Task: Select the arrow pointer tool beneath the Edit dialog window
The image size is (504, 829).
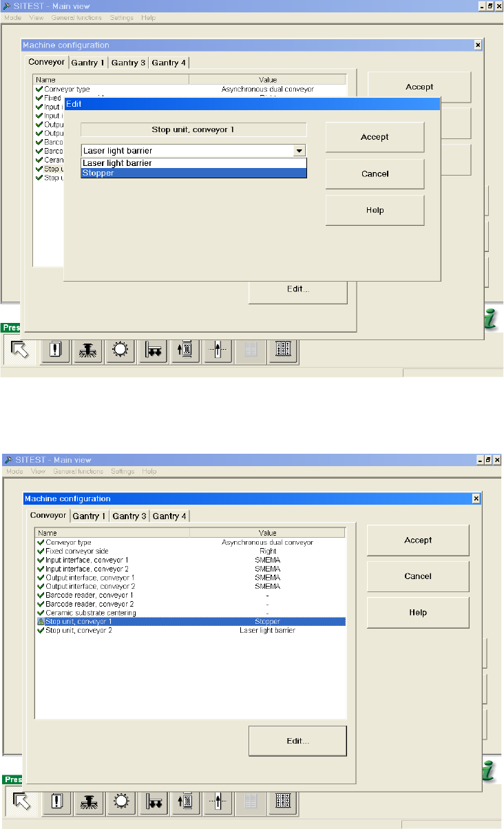Action: tap(20, 350)
